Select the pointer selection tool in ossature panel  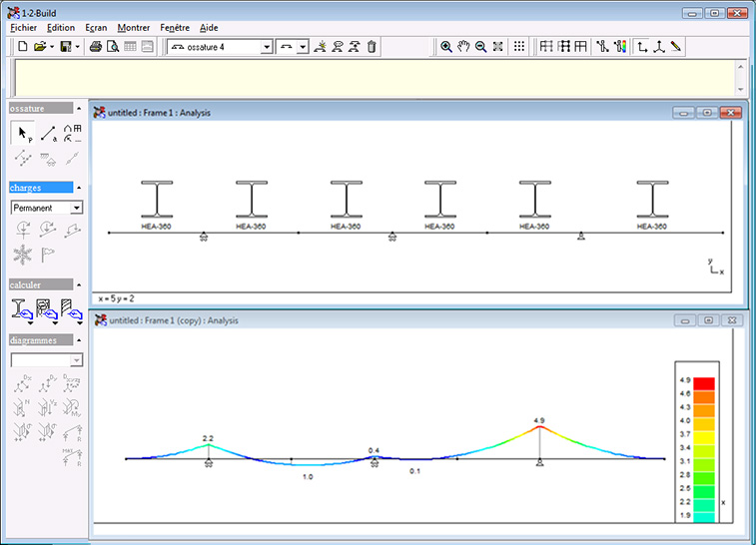(23, 133)
